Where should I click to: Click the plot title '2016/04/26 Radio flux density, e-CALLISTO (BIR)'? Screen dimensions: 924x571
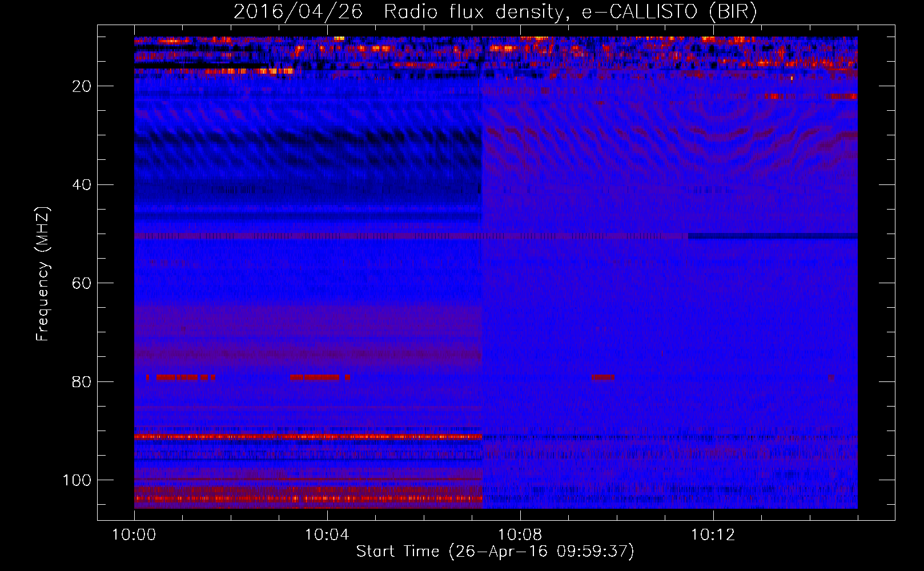coord(495,12)
